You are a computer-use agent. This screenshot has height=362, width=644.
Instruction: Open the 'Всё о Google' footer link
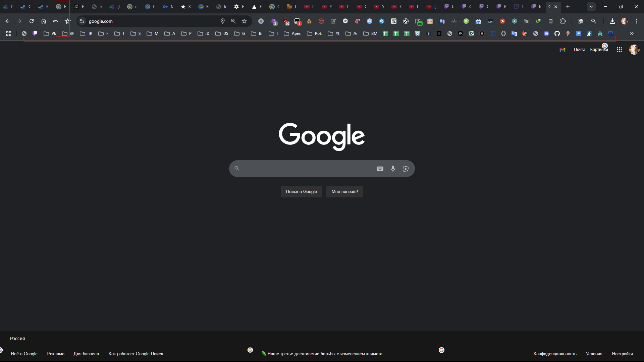click(x=24, y=354)
